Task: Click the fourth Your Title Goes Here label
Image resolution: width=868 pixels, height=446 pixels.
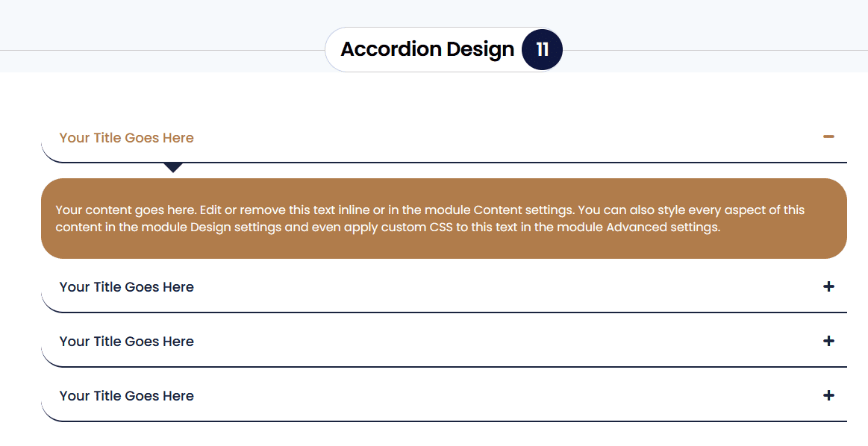Action: (x=126, y=396)
